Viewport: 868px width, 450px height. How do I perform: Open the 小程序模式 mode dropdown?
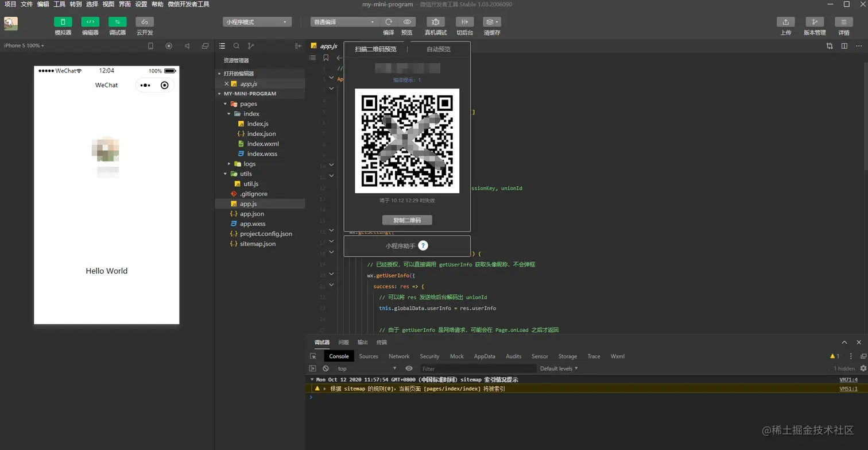point(257,22)
